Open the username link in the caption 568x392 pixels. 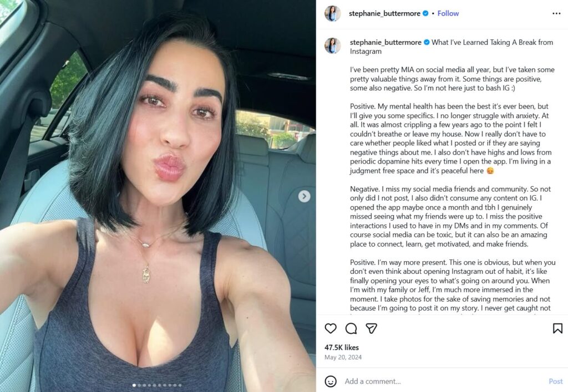pos(386,42)
